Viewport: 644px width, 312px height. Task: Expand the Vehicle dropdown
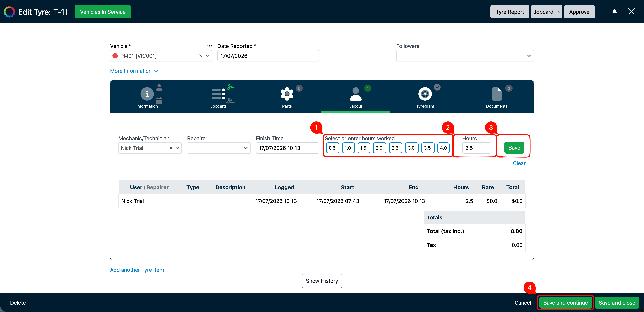(207, 56)
